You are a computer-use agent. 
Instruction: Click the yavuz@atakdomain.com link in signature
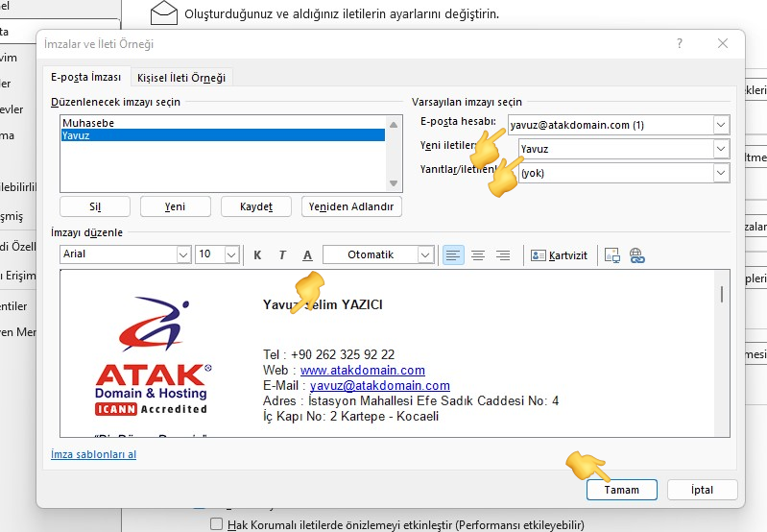coord(379,386)
